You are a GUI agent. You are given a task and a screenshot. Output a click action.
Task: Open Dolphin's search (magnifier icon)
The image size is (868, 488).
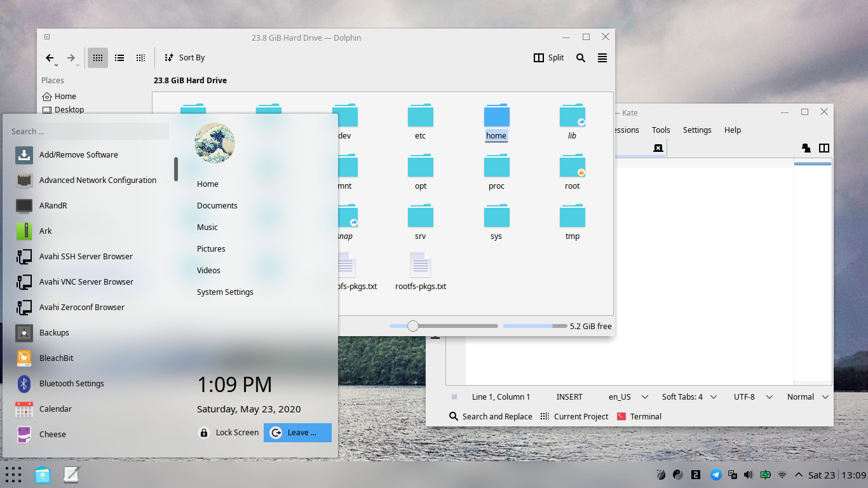click(x=581, y=58)
